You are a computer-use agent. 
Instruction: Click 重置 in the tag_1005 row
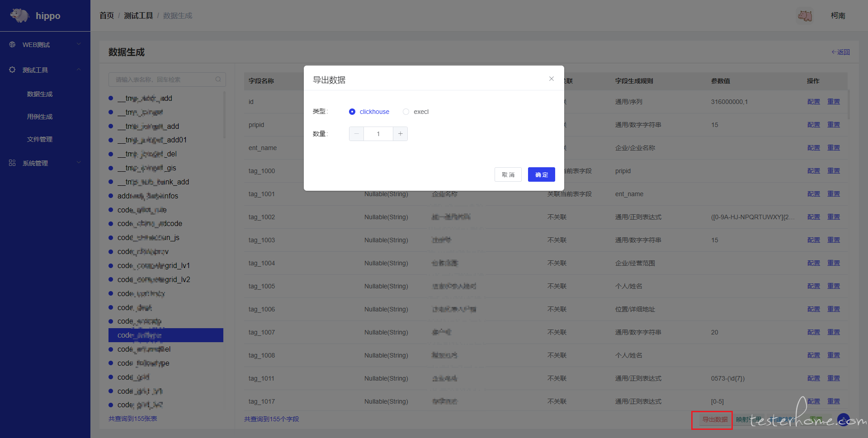834,286
